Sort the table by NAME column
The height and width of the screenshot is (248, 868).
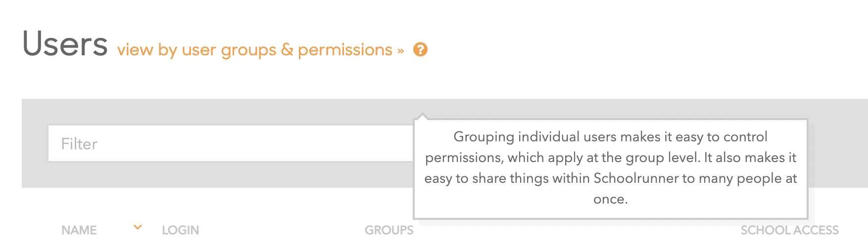(79, 230)
